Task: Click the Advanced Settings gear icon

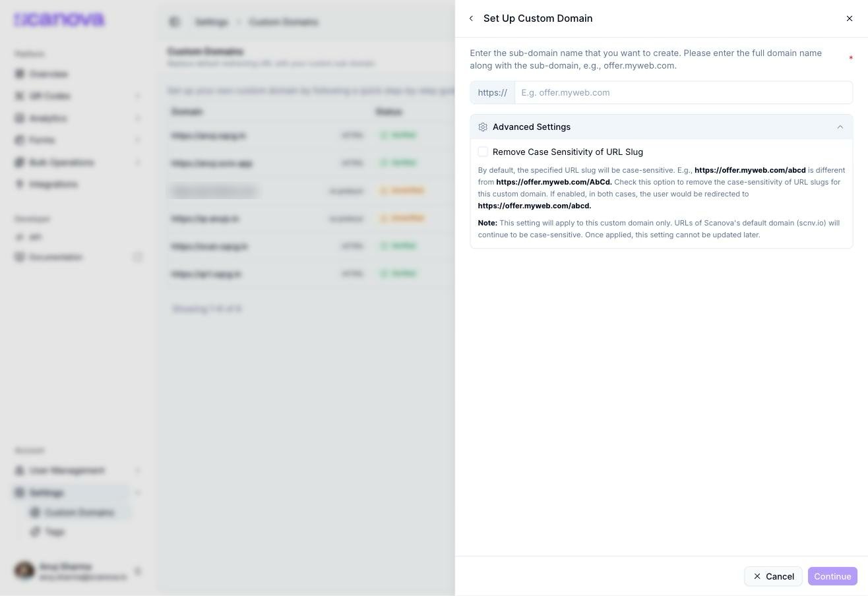Action: (483, 127)
